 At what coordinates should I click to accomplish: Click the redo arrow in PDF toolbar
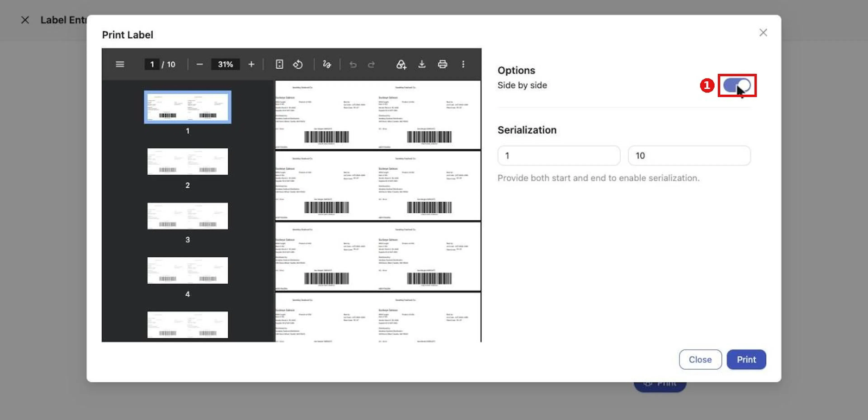371,64
